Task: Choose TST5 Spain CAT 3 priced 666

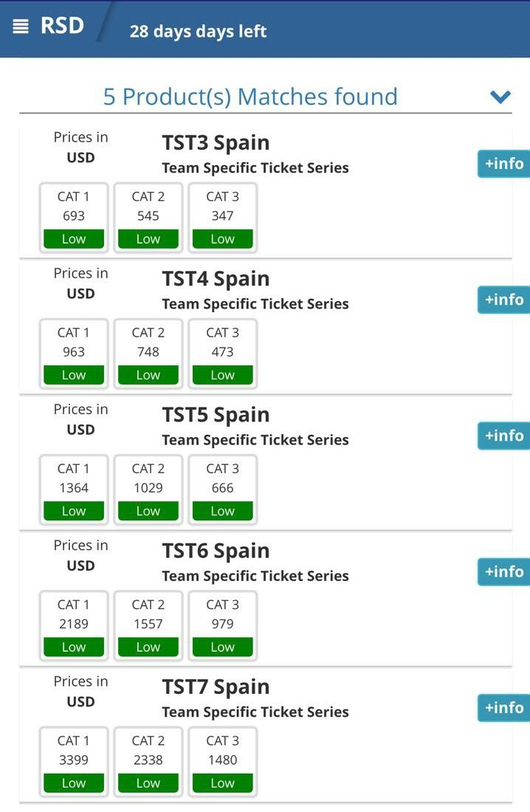Action: click(222, 489)
